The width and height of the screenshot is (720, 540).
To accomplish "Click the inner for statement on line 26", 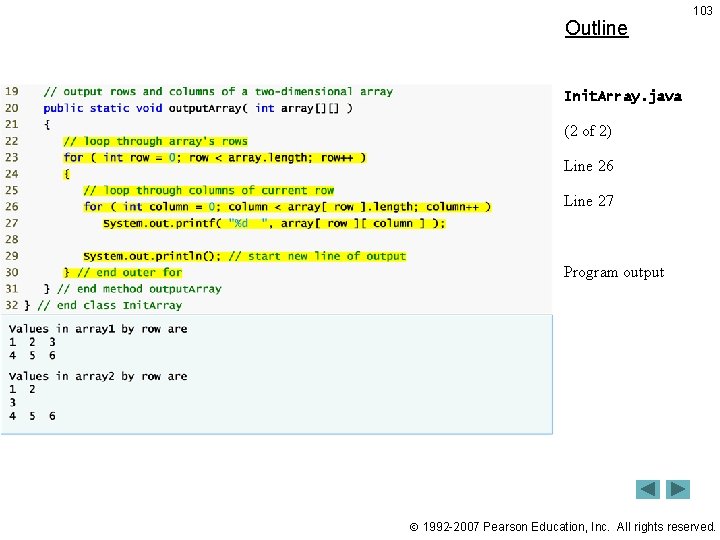I will [287, 207].
